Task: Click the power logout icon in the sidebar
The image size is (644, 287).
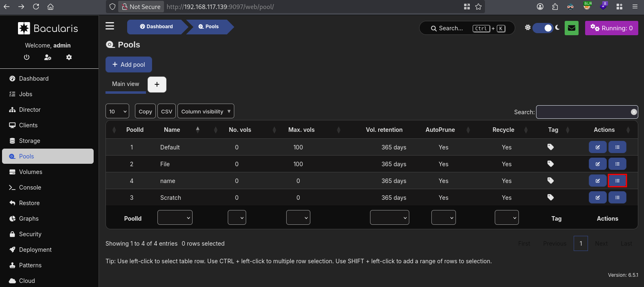Action: click(27, 57)
